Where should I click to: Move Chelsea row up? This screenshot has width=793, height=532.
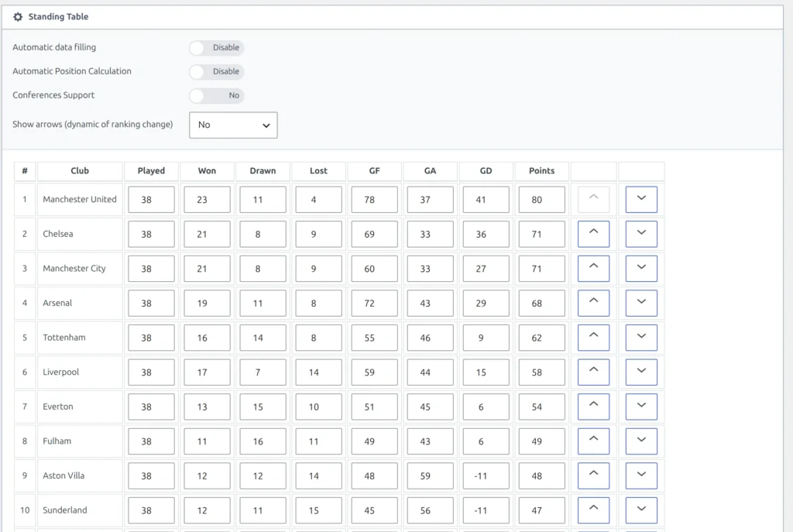click(593, 234)
